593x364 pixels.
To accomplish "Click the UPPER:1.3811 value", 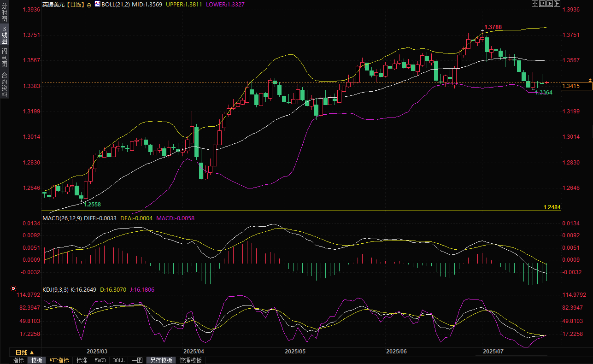I will (x=183, y=5).
